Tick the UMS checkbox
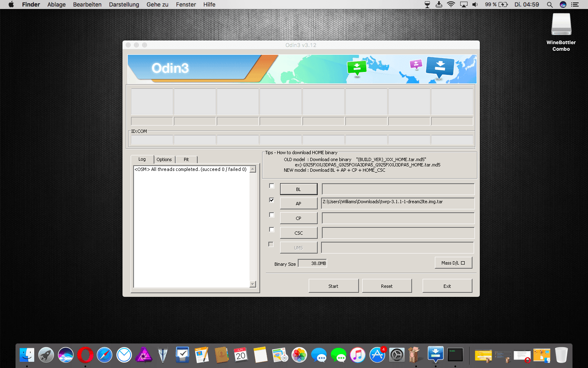The height and width of the screenshot is (368, 588). tap(271, 244)
